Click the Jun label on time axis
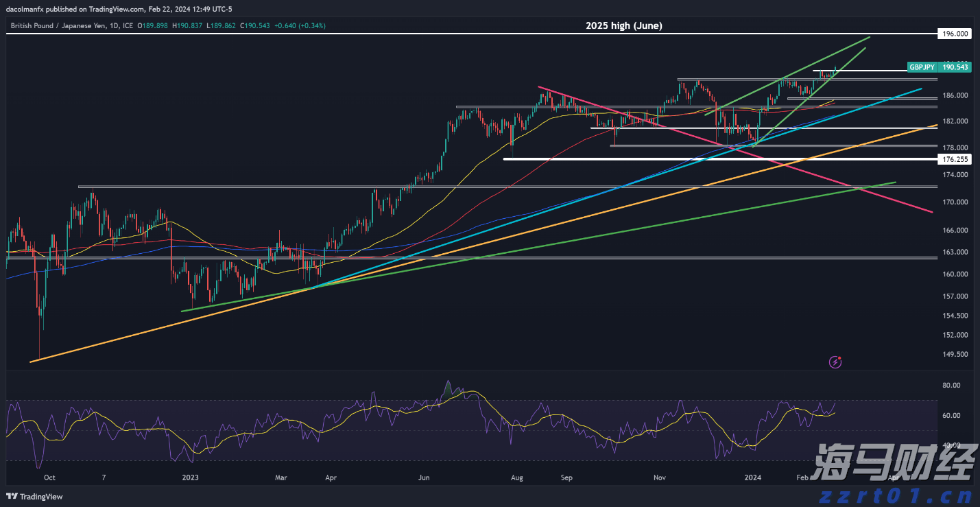Screen dimensions: 980x507 424,477
